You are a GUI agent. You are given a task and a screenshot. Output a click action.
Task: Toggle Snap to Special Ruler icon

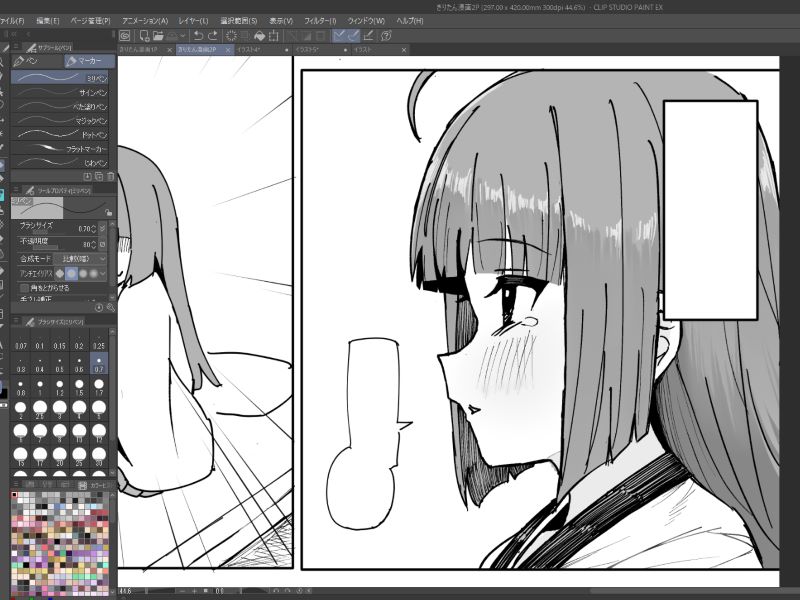coord(353,36)
